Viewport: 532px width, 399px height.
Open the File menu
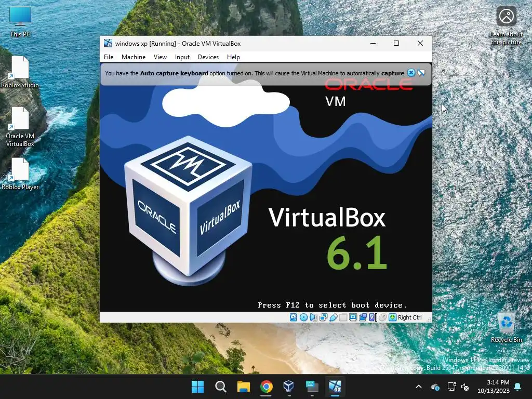coord(109,57)
